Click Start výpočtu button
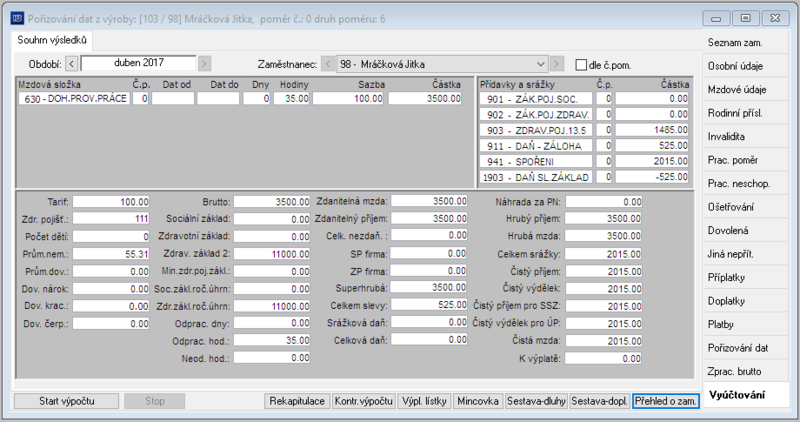The height and width of the screenshot is (422, 800). point(66,401)
